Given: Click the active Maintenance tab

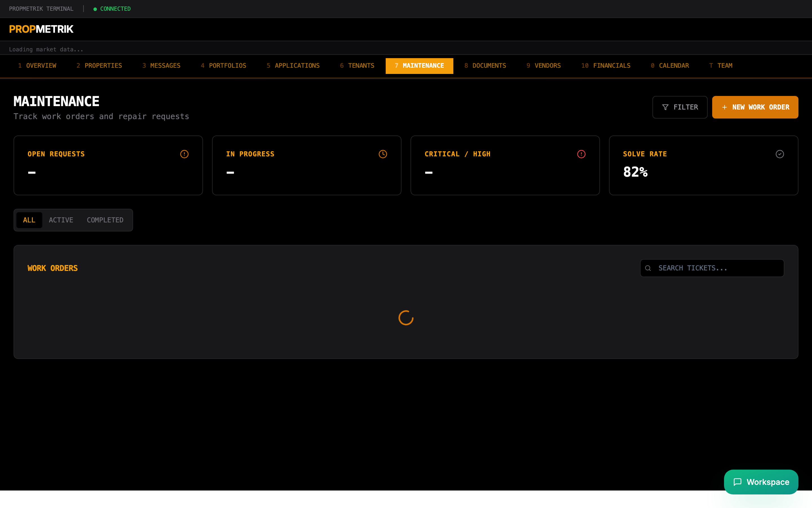Looking at the screenshot, I should 420,65.
